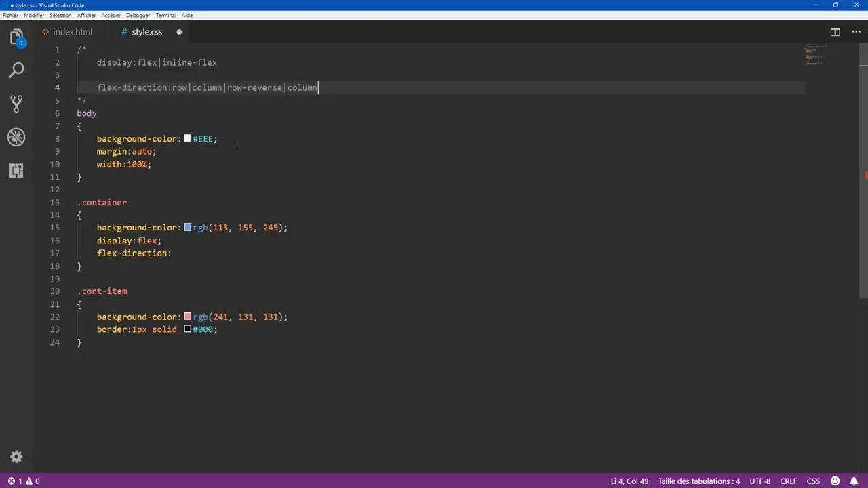The height and width of the screenshot is (488, 868).
Task: Open the Extensions view icon
Action: coord(16,170)
